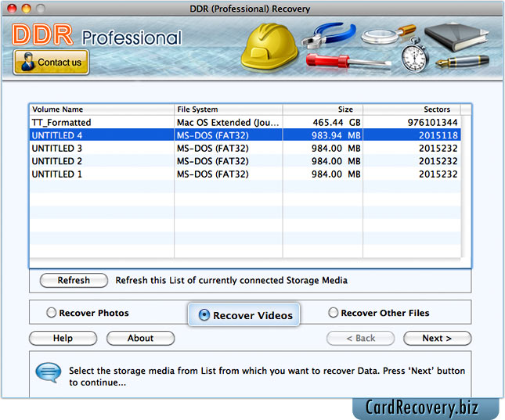This screenshot has height=420, width=505.
Task: Select the Recover Videos radio button
Action: (x=204, y=314)
